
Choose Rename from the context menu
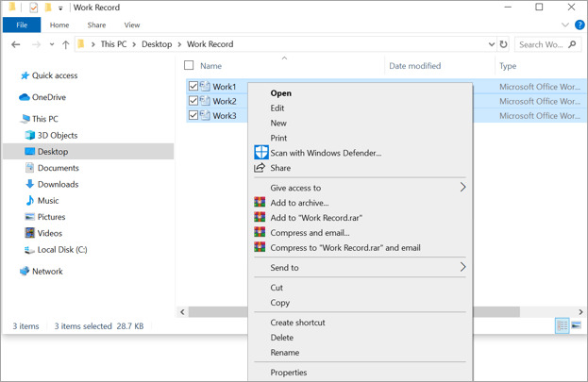click(284, 353)
